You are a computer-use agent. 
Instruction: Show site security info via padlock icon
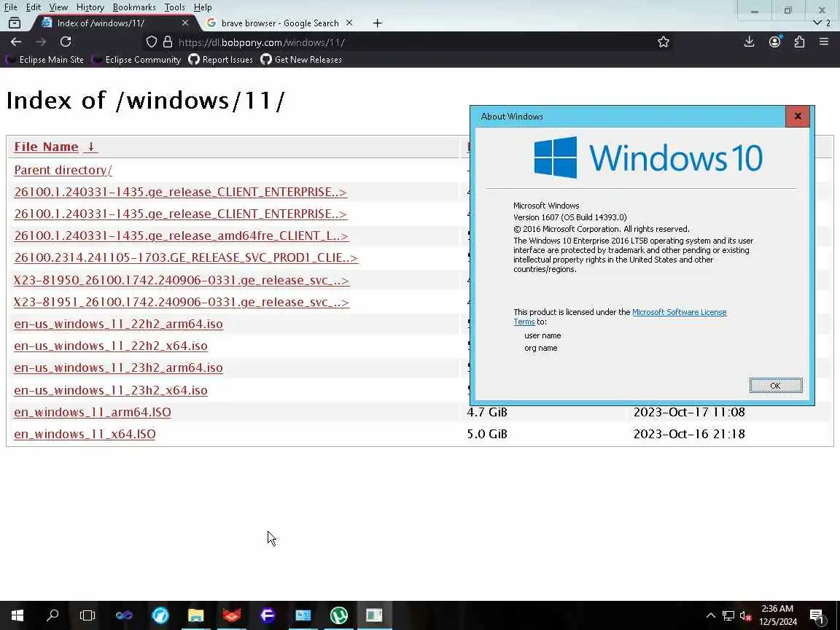(168, 42)
